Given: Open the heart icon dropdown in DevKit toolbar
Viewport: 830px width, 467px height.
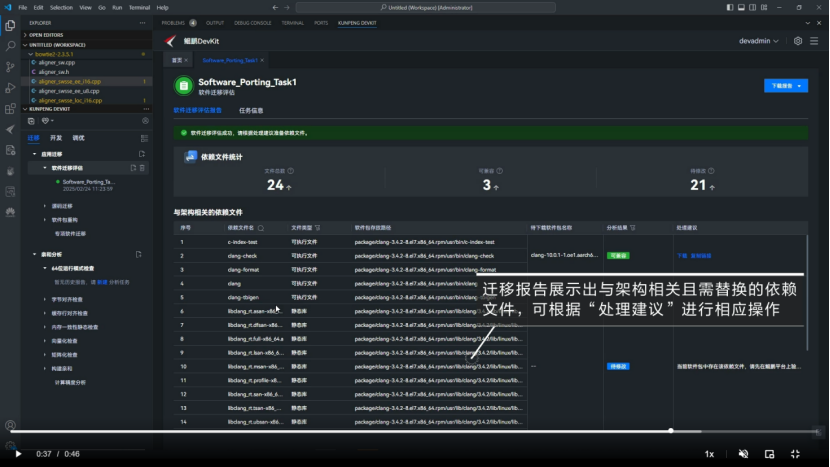Looking at the screenshot, I should click(x=47, y=121).
